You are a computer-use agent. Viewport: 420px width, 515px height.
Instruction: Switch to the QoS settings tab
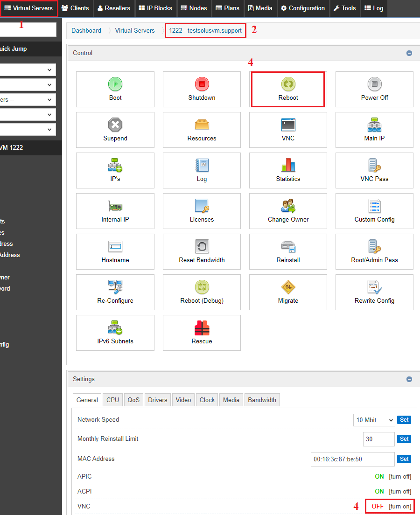(133, 400)
